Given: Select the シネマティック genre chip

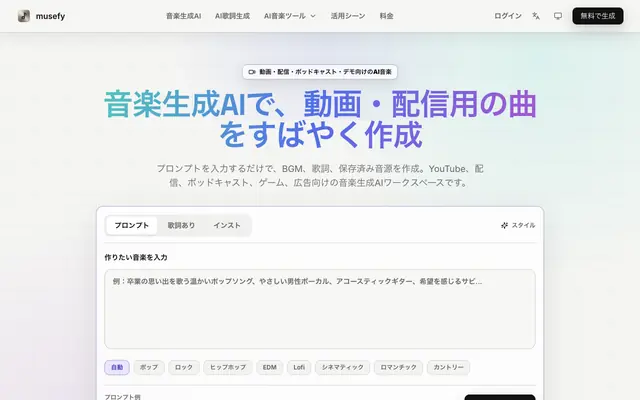Looking at the screenshot, I should point(342,367).
